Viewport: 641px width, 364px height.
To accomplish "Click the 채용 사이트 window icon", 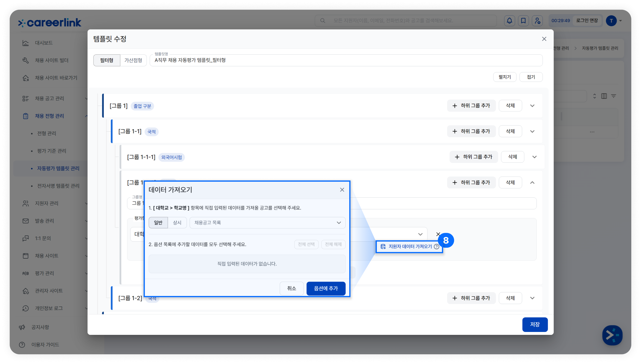I will (x=25, y=256).
